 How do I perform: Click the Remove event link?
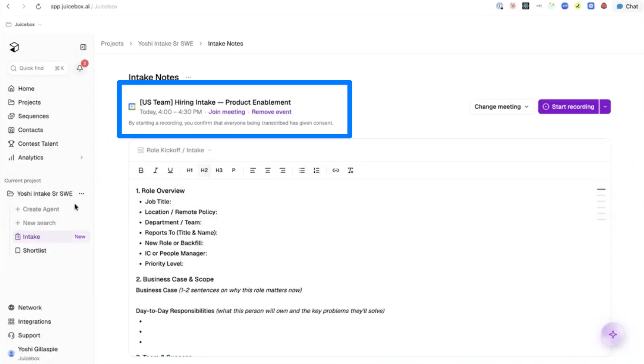pyautogui.click(x=271, y=112)
